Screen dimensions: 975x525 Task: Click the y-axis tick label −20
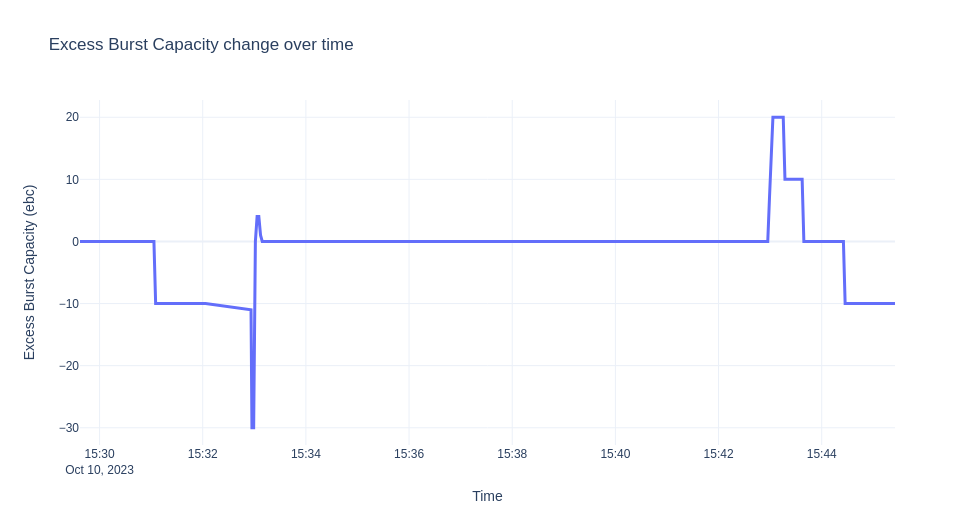click(x=68, y=366)
